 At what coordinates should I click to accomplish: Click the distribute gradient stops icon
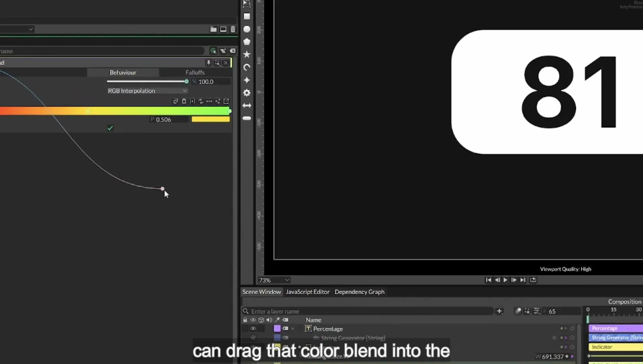point(209,101)
